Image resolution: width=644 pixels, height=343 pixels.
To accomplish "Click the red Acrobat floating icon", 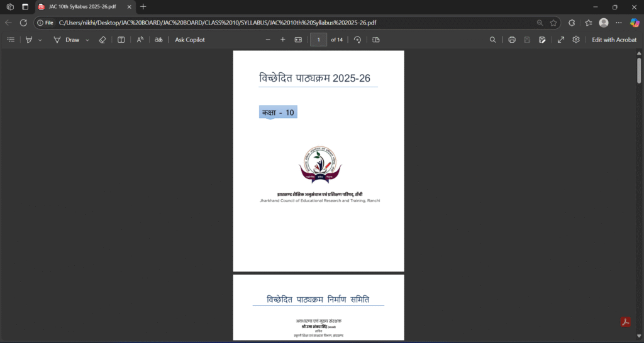I will click(625, 322).
